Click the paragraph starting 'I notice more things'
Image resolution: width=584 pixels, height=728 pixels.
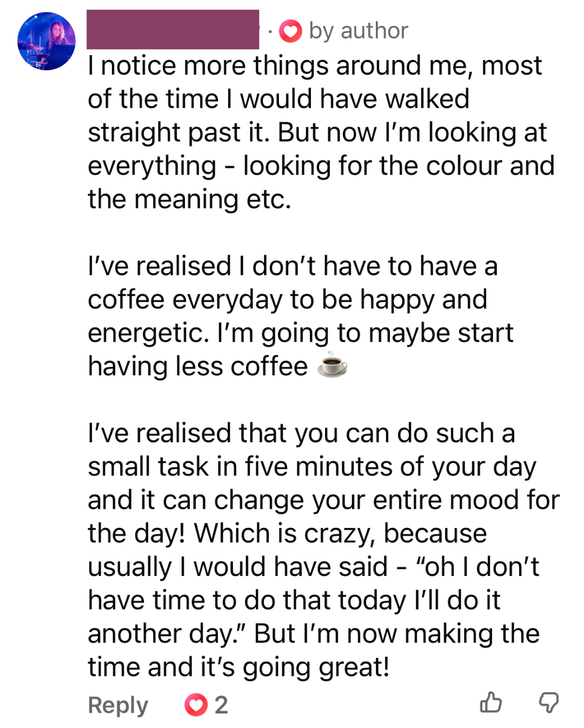coord(321,133)
